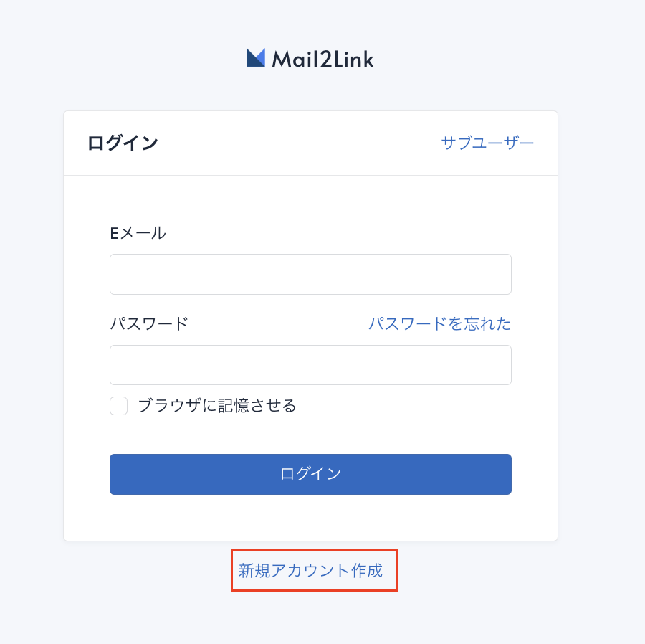This screenshot has width=645, height=644.
Task: Open the 新規アカウント作成 link
Action: 310,571
